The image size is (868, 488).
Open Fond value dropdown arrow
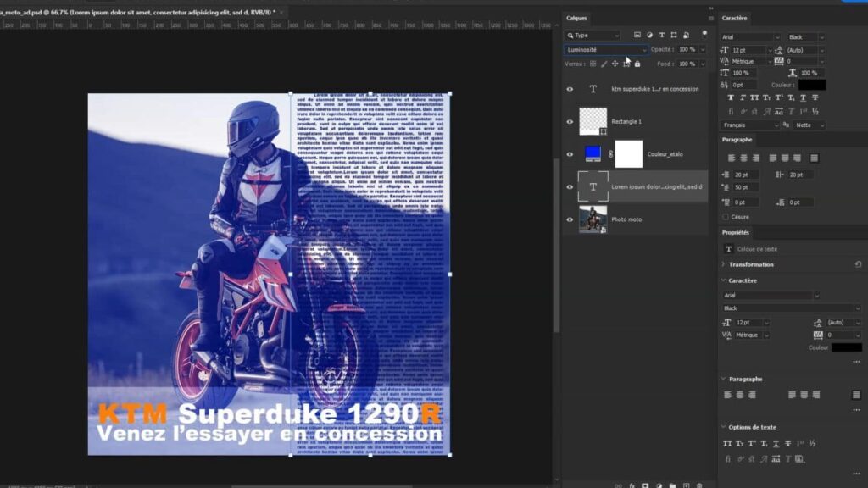703,64
